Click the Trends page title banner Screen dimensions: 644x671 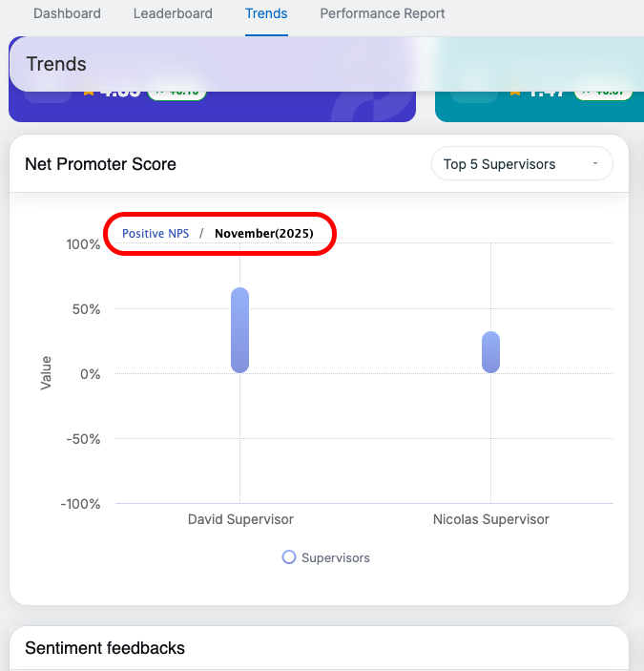pyautogui.click(x=56, y=64)
